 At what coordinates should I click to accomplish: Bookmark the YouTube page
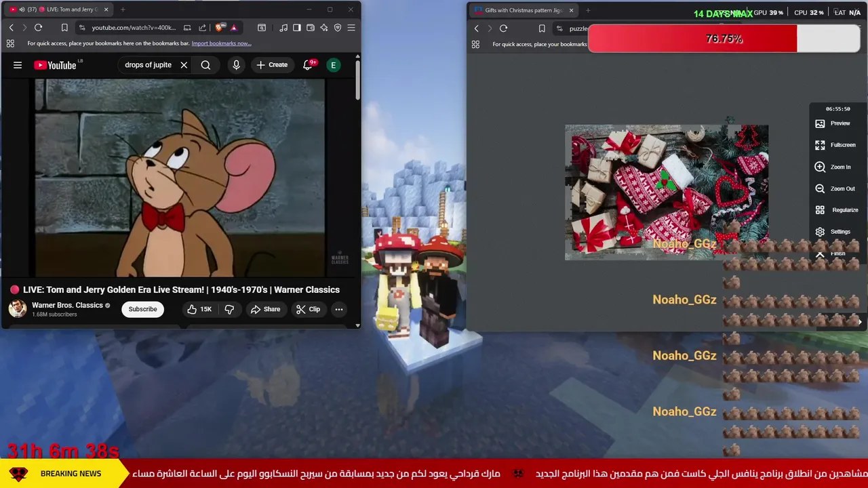point(64,28)
